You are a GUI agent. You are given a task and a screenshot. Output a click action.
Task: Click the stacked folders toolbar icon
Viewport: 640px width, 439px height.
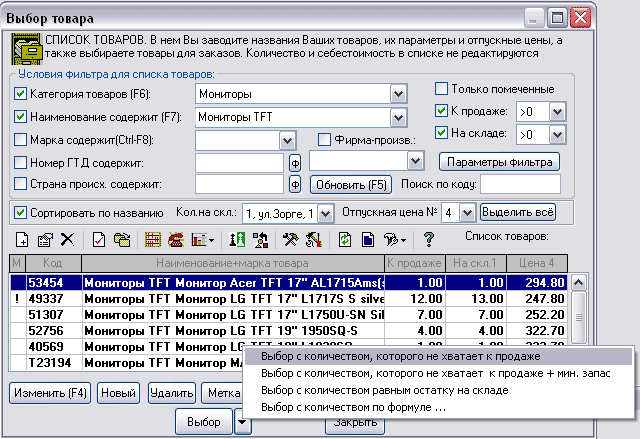(122, 239)
